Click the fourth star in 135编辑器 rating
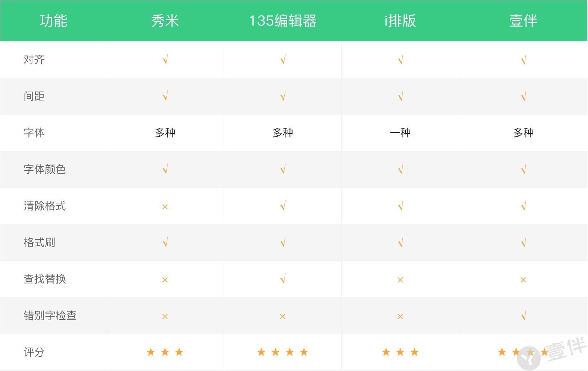This screenshot has width=588, height=371. click(304, 352)
